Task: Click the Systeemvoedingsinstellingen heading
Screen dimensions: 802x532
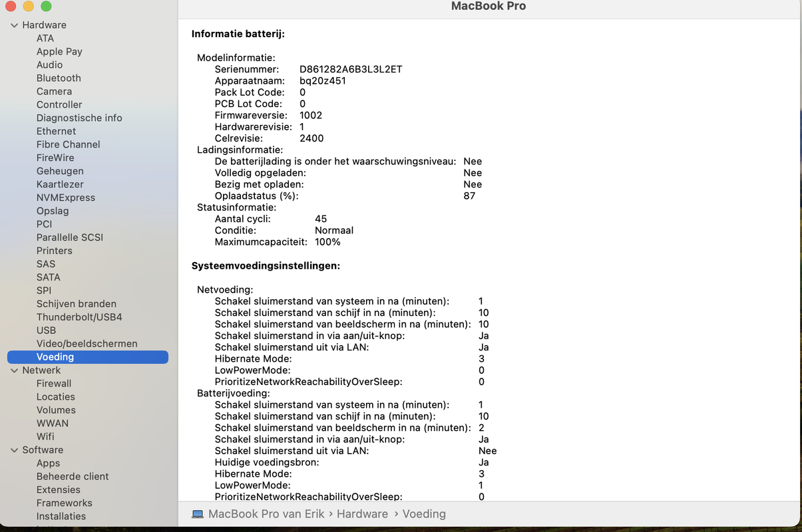Action: click(x=266, y=266)
